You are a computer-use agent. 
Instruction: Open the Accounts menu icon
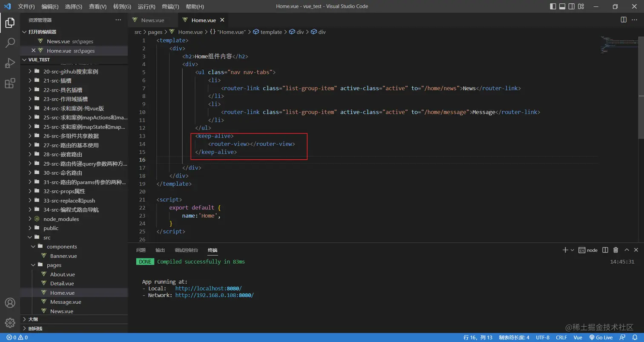10,303
